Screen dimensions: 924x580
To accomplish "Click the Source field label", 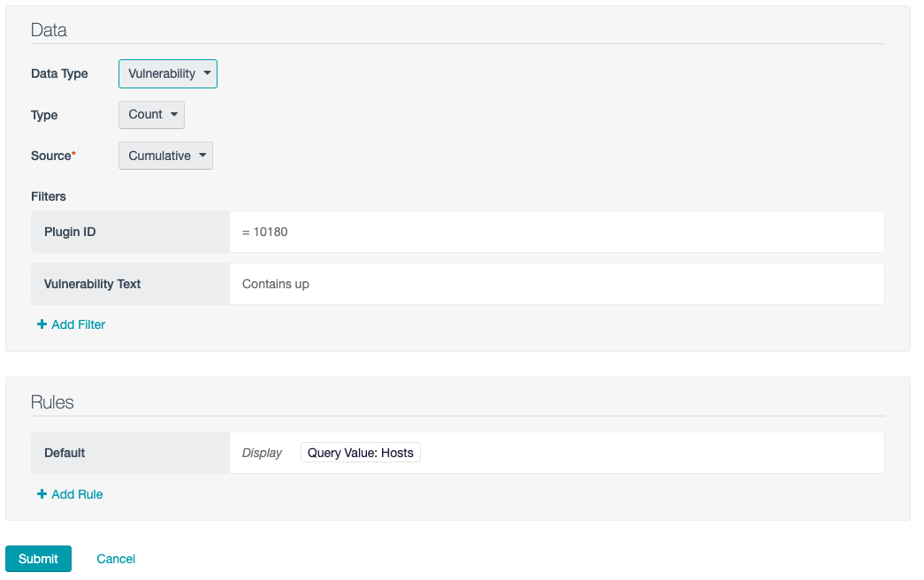I will click(51, 156).
